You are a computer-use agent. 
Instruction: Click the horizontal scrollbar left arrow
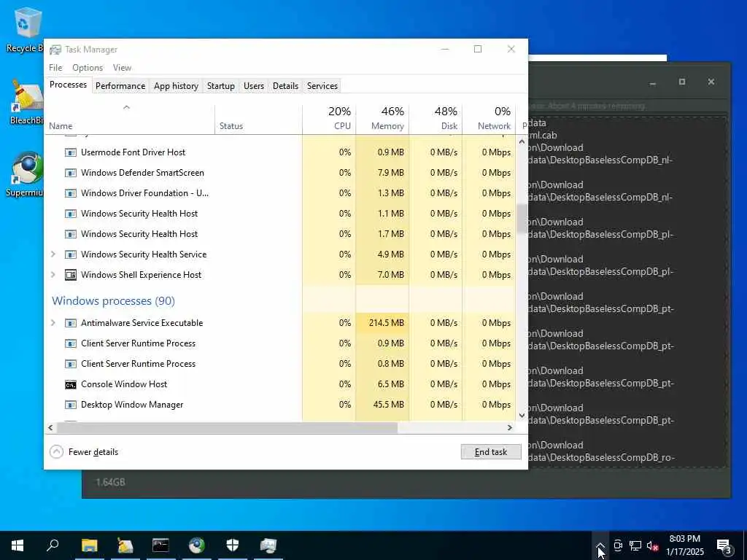click(50, 427)
